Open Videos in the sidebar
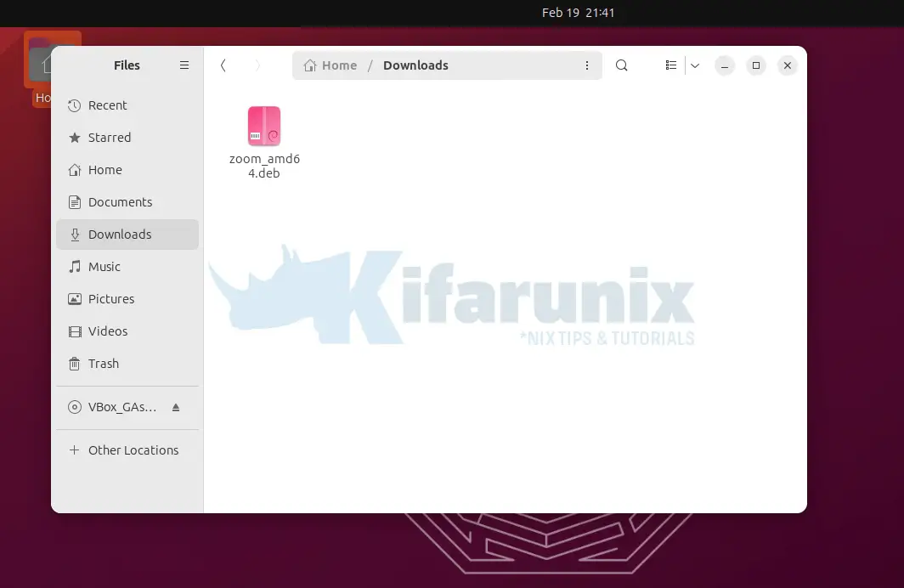The image size is (904, 588). (x=107, y=331)
